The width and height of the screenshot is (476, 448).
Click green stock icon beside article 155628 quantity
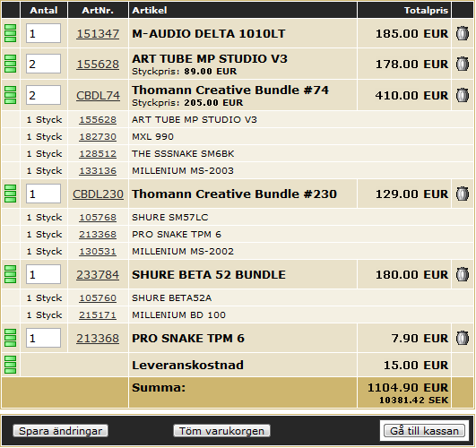click(x=11, y=64)
